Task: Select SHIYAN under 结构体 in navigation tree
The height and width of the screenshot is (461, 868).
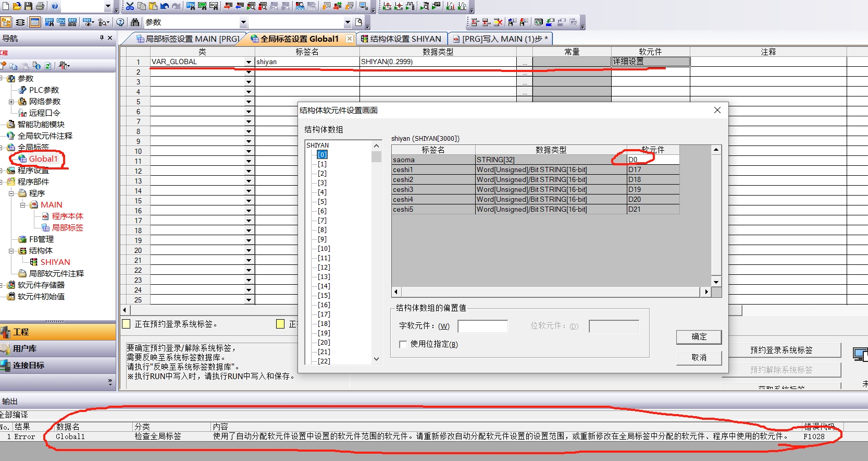Action: click(x=55, y=262)
